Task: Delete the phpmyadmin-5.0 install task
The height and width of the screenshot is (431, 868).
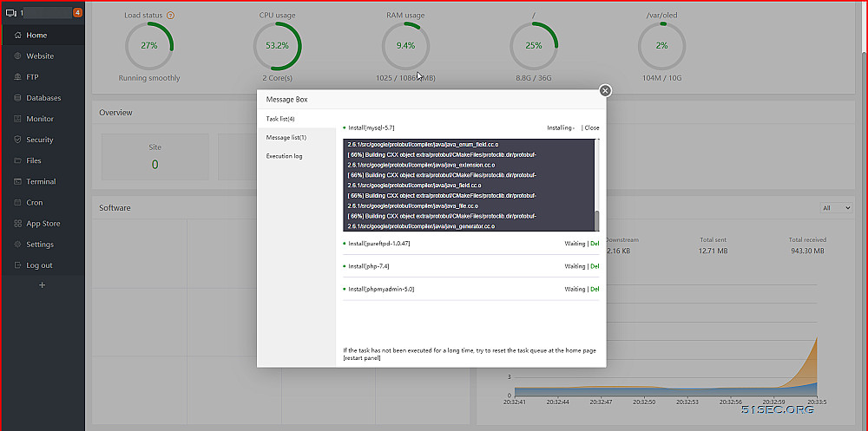Action: coord(595,289)
